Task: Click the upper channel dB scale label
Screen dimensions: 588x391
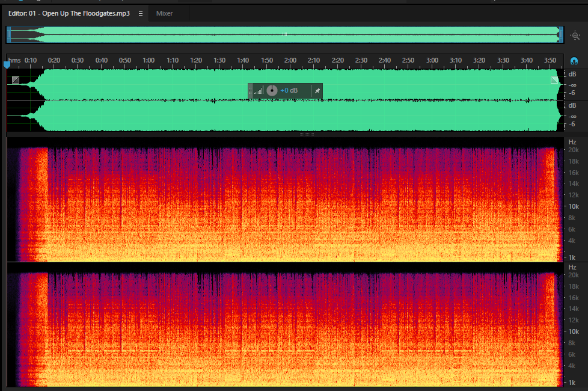Action: click(572, 75)
